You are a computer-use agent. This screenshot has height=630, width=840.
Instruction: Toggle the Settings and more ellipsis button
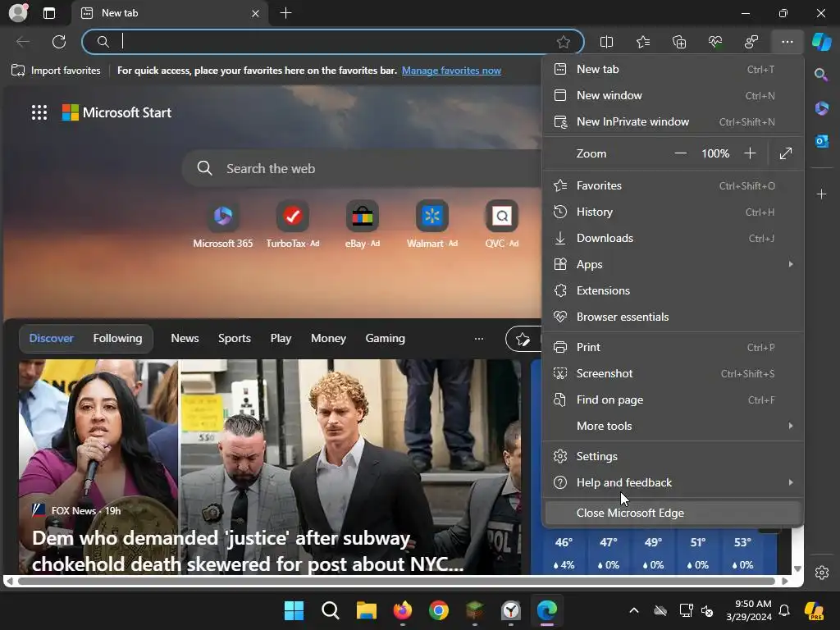coord(787,42)
